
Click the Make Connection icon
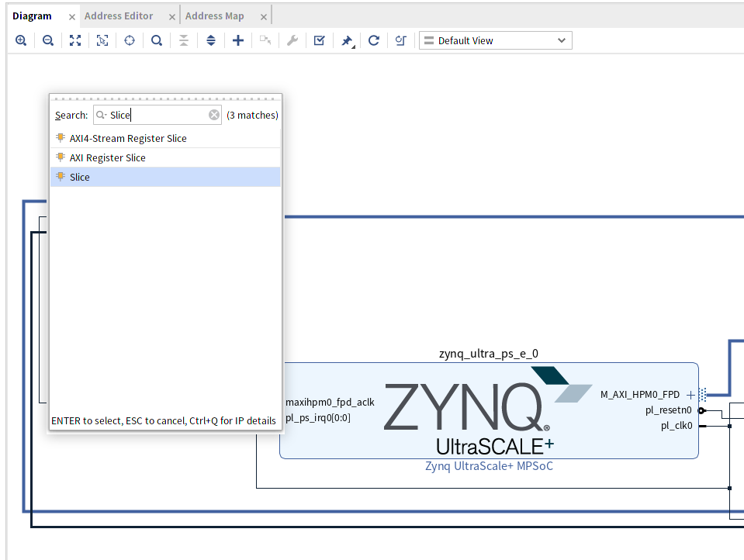coord(265,40)
